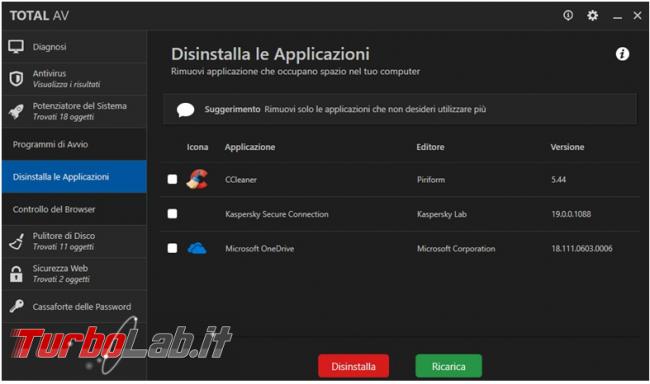This screenshot has width=650, height=384.
Task: Click version 19.0.0.1088 cell
Action: [x=571, y=214]
